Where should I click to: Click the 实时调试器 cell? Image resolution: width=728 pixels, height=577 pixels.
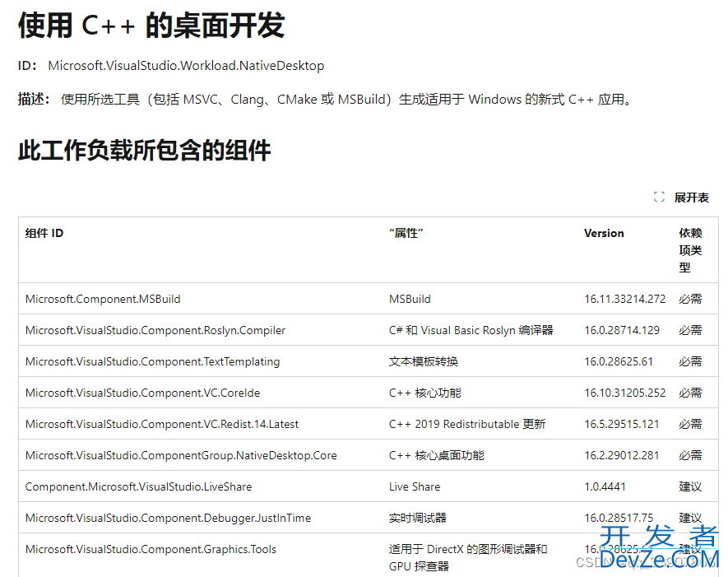click(x=418, y=518)
